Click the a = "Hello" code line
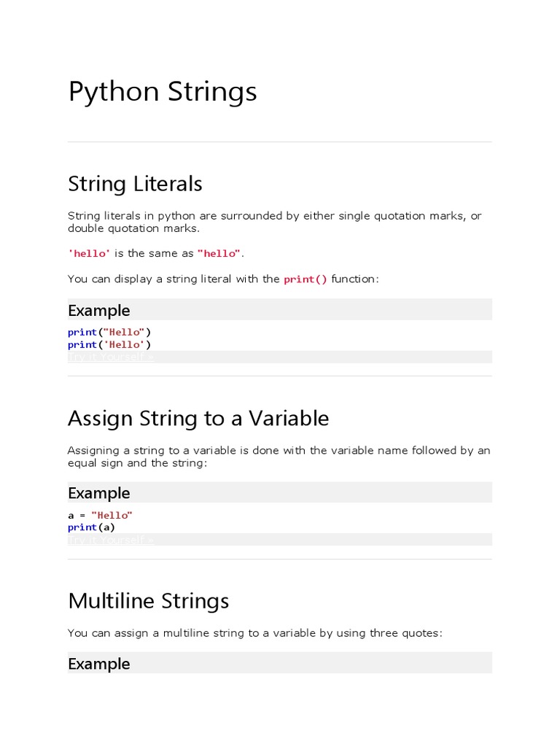The height and width of the screenshot is (747, 560). (x=100, y=515)
